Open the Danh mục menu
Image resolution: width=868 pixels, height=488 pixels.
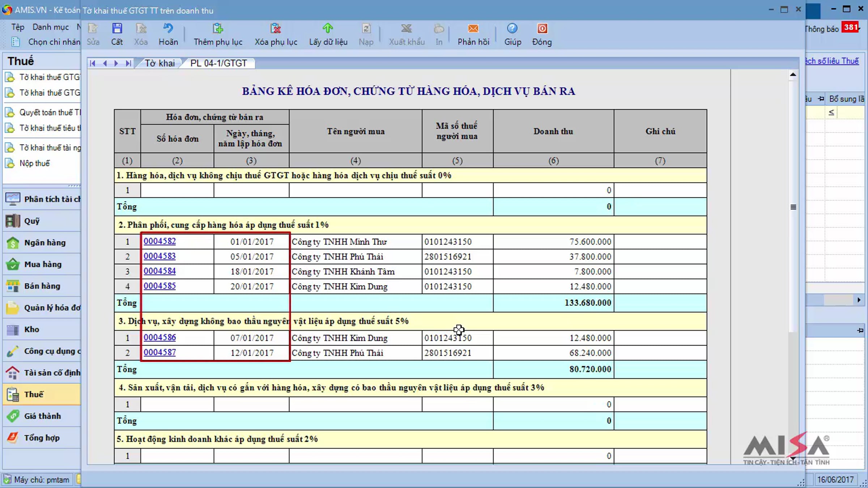(51, 27)
